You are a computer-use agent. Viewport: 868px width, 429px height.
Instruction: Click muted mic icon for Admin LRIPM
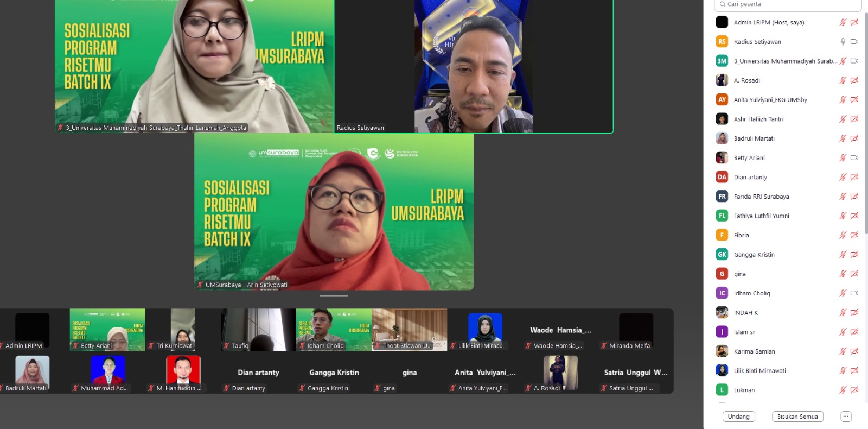tap(843, 22)
